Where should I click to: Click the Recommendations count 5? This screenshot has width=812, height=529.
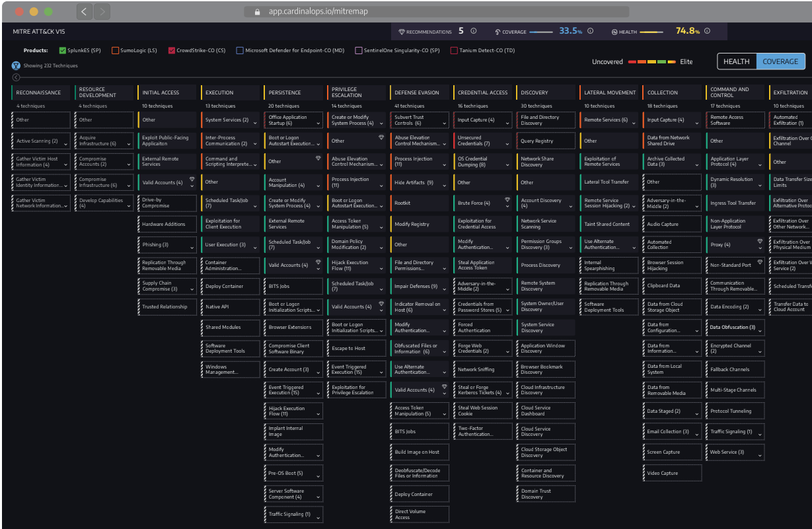pyautogui.click(x=461, y=31)
